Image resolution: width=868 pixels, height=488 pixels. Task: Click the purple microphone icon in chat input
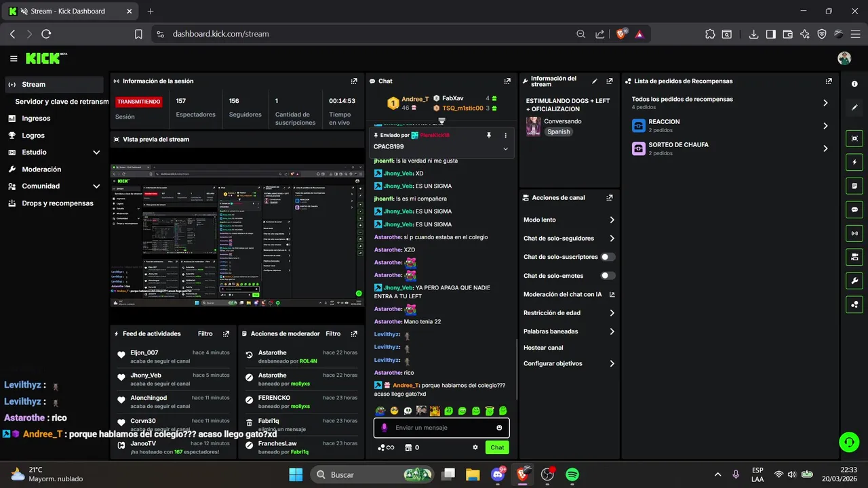coord(384,428)
